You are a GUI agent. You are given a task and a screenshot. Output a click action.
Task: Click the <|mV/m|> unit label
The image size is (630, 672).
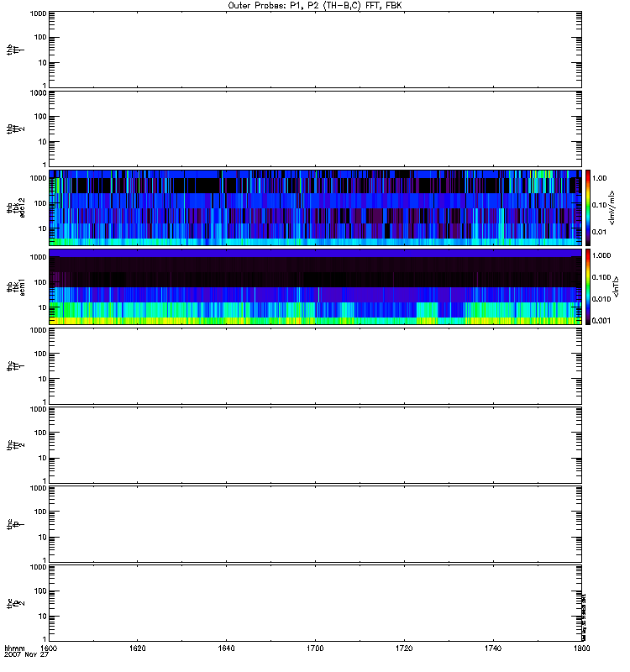click(617, 207)
